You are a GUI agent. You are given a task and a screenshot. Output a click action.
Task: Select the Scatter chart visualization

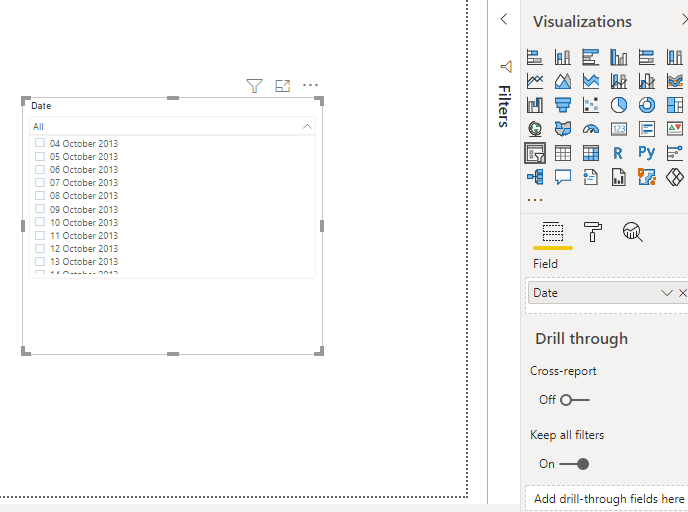pos(590,104)
